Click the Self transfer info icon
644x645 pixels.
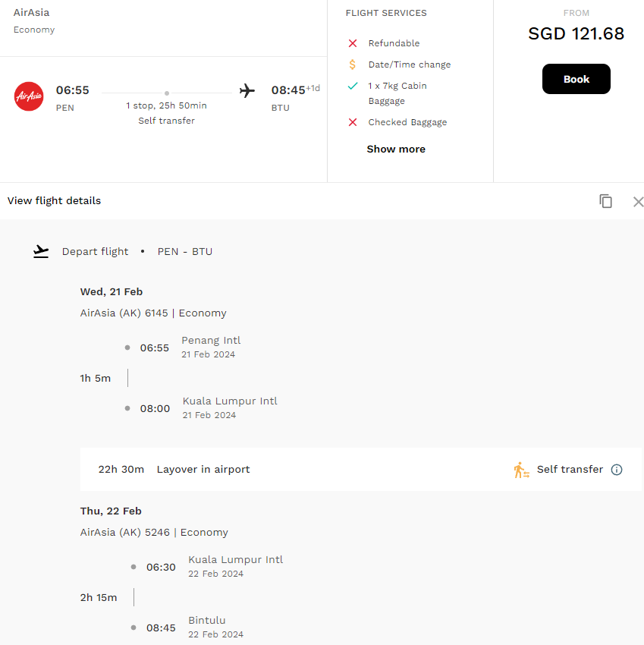[617, 470]
